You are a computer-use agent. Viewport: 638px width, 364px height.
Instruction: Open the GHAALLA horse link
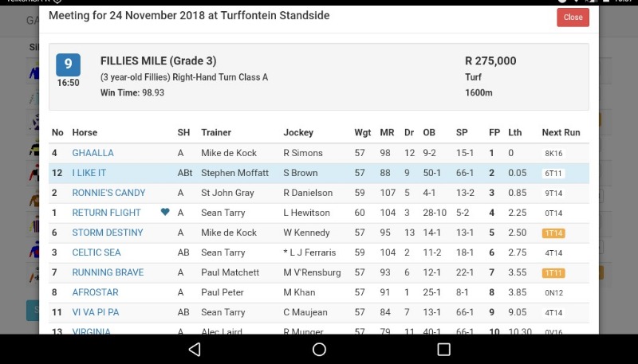click(93, 153)
